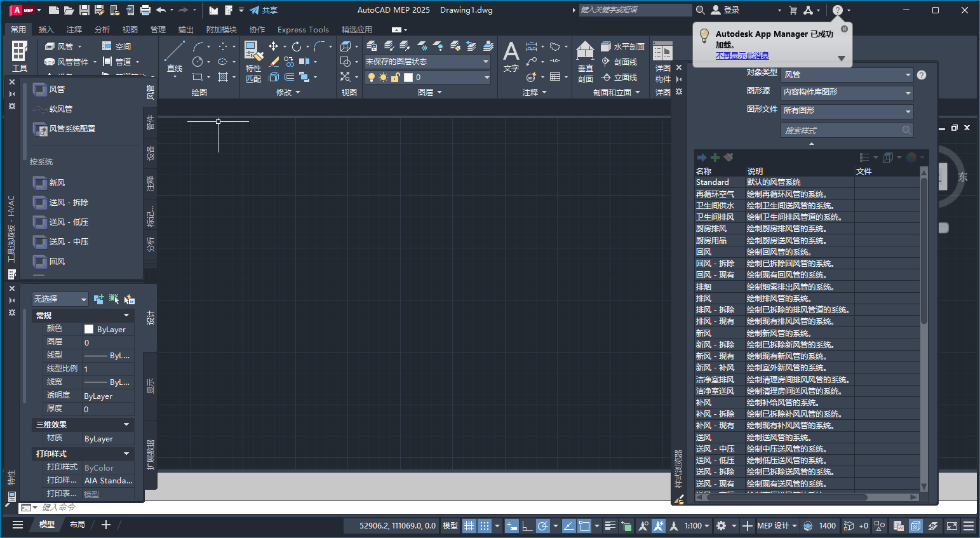Viewport: 980px width, 538px height.
Task: Click the 颜色 ByLayer color swatch
Action: tap(88, 328)
